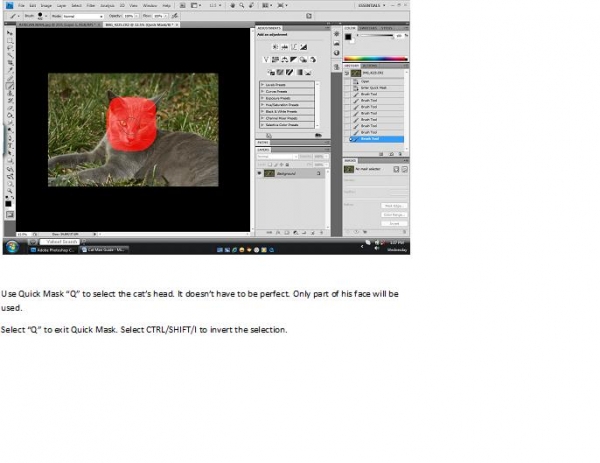Select the Rectangular Marquee tool
The image size is (600, 463).
[x=10, y=41]
